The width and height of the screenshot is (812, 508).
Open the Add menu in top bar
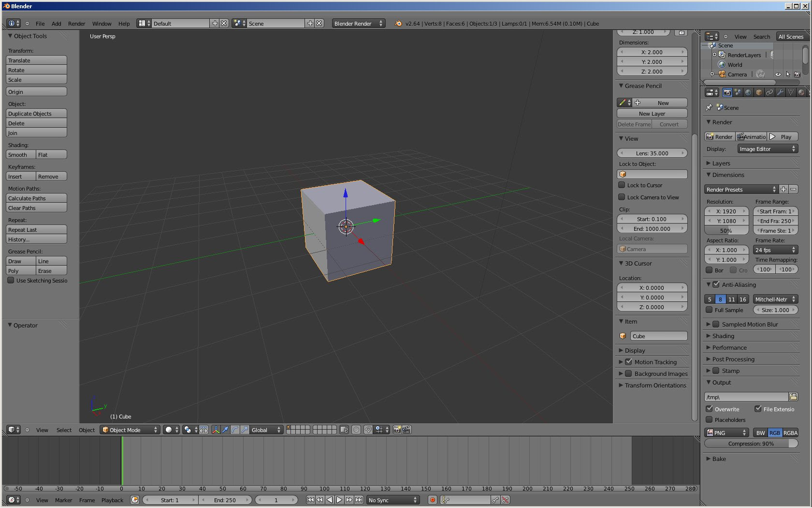pos(56,23)
